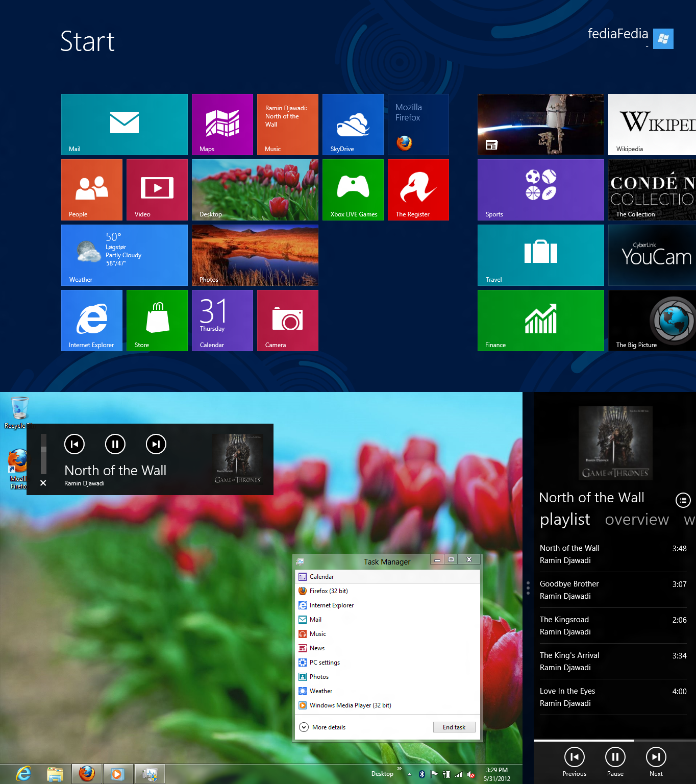Seek in the Music app progress bar
Viewport: 696px width, 784px height.
point(615,740)
